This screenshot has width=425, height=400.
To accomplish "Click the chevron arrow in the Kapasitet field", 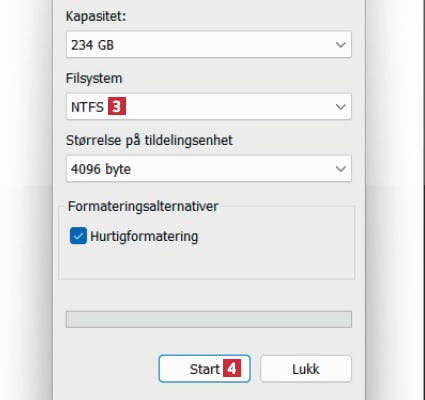I will (340, 45).
